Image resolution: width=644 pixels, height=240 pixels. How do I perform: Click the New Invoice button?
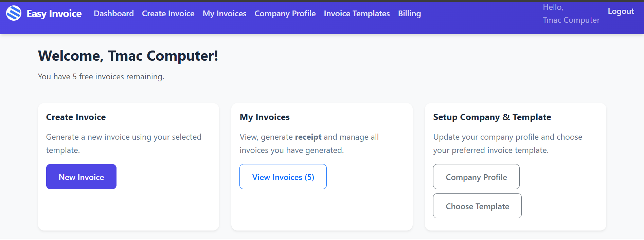tap(81, 177)
